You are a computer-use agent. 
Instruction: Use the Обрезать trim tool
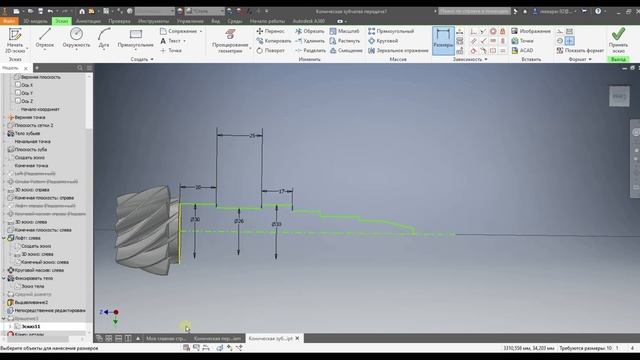[309, 31]
